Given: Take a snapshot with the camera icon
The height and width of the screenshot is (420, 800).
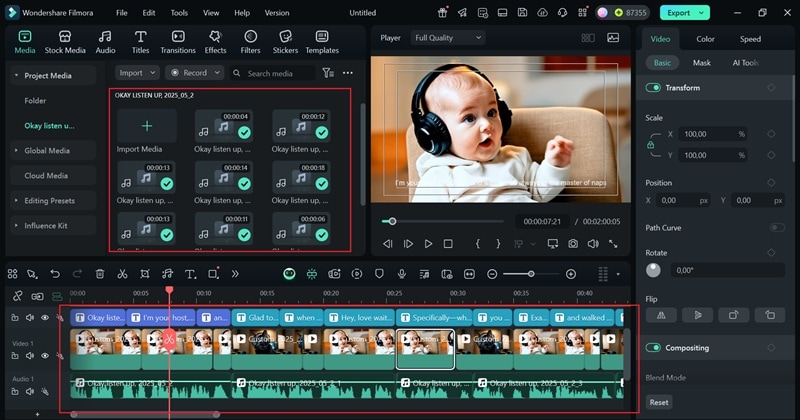Looking at the screenshot, I should tap(573, 244).
